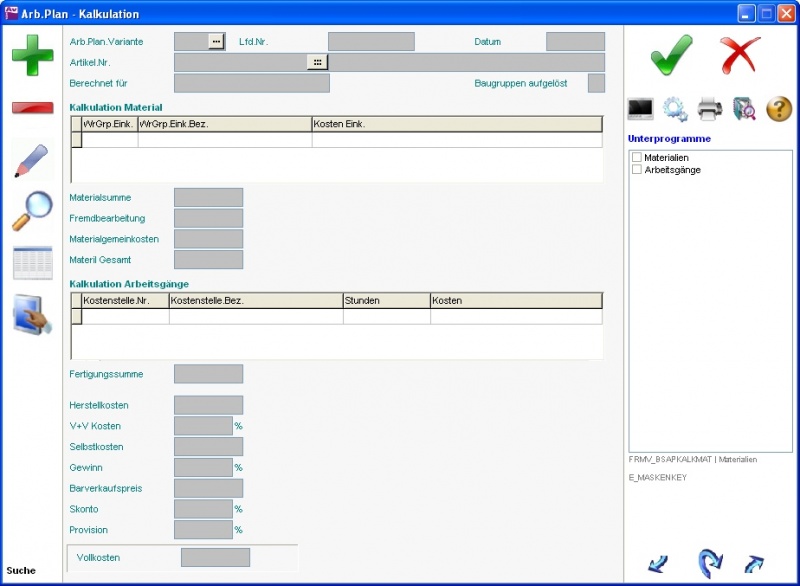Viewport: 800px width, 586px height.
Task: Open the table list view icon
Action: point(32,263)
